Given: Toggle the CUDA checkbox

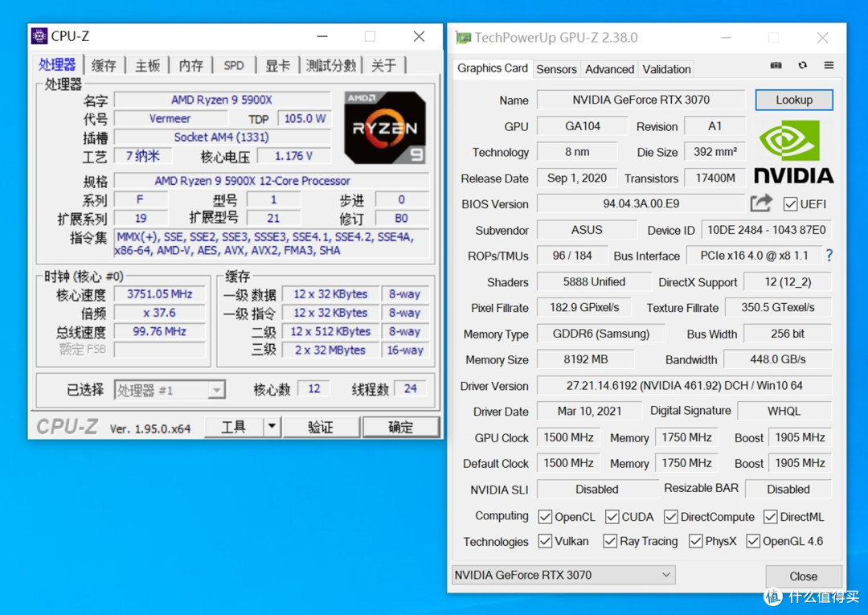Looking at the screenshot, I should pyautogui.click(x=612, y=516).
